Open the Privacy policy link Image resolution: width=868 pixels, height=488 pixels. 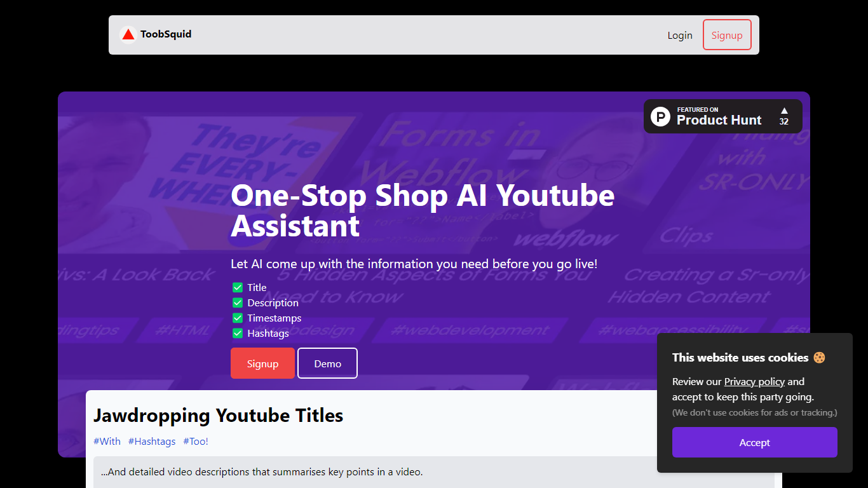(x=754, y=381)
